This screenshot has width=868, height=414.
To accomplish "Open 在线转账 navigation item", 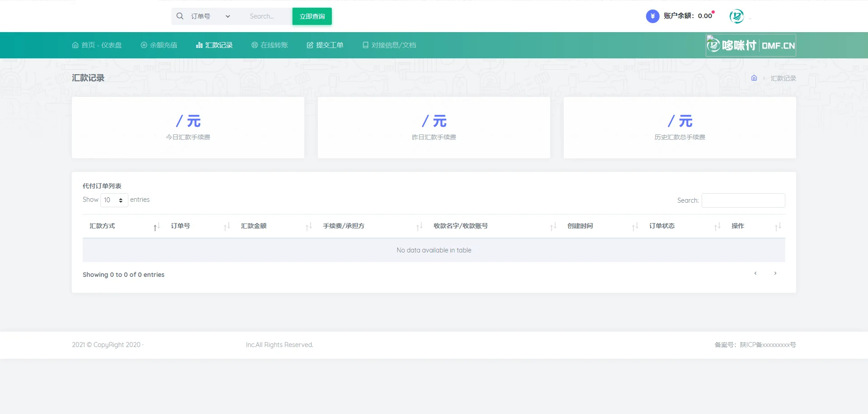I will coord(269,45).
